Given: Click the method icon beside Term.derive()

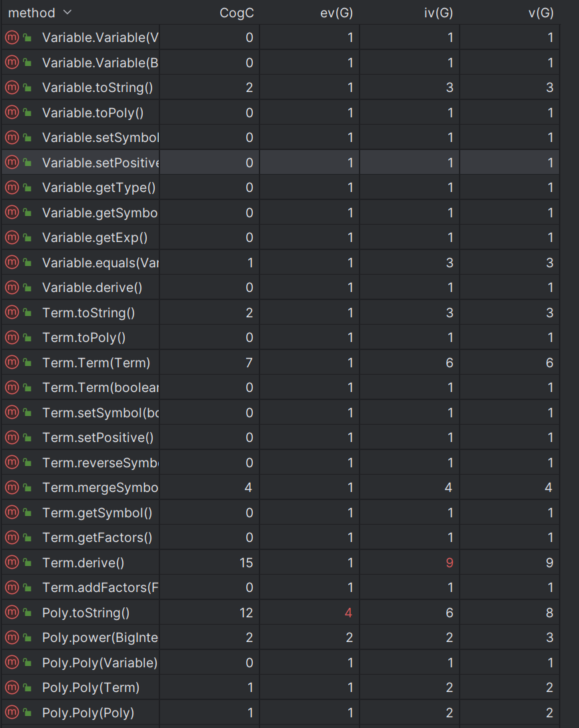Looking at the screenshot, I should pos(11,562).
